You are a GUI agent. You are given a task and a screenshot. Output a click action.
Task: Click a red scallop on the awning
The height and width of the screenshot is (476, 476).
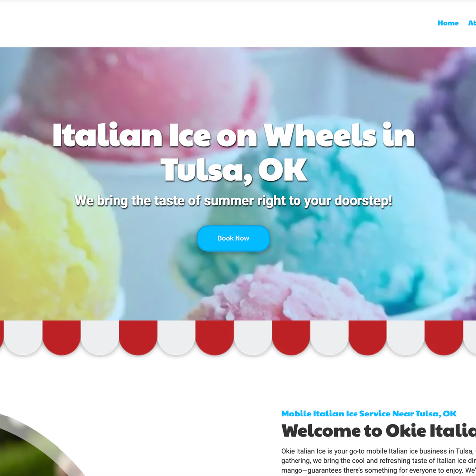click(214, 337)
